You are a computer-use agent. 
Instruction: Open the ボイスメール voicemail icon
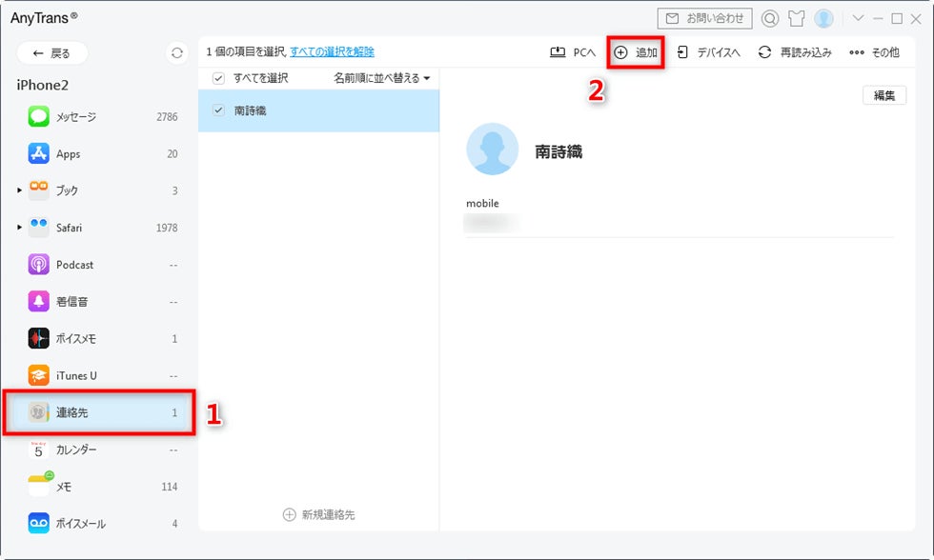tap(39, 523)
